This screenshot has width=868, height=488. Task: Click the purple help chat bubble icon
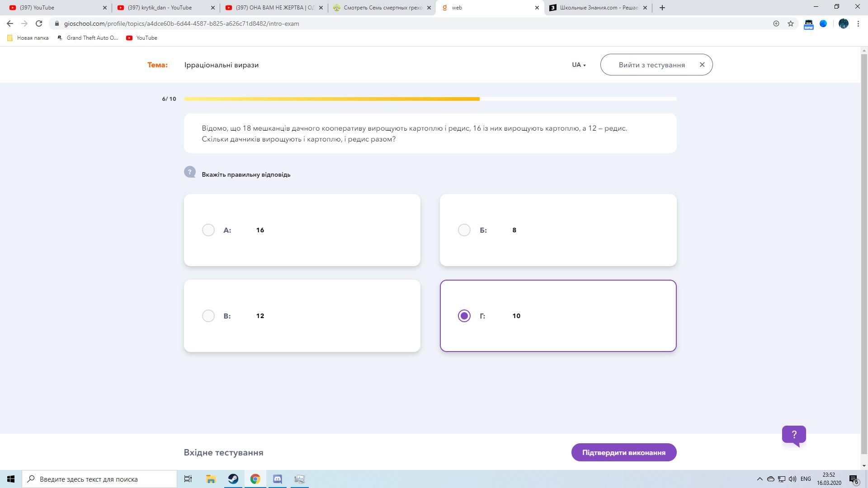click(x=794, y=435)
